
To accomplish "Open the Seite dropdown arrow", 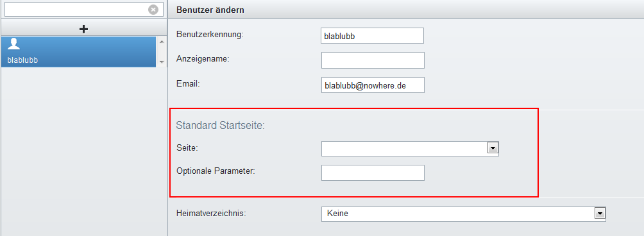I will click(x=493, y=147).
